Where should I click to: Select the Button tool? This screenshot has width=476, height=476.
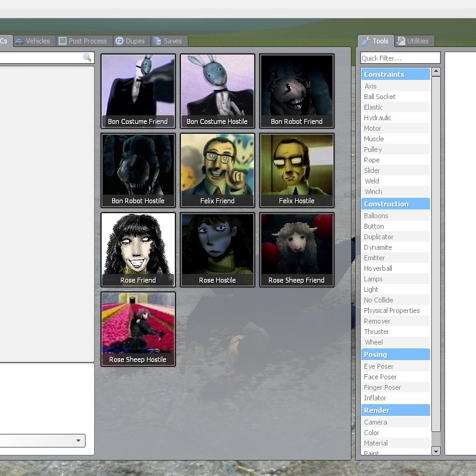tap(395, 226)
